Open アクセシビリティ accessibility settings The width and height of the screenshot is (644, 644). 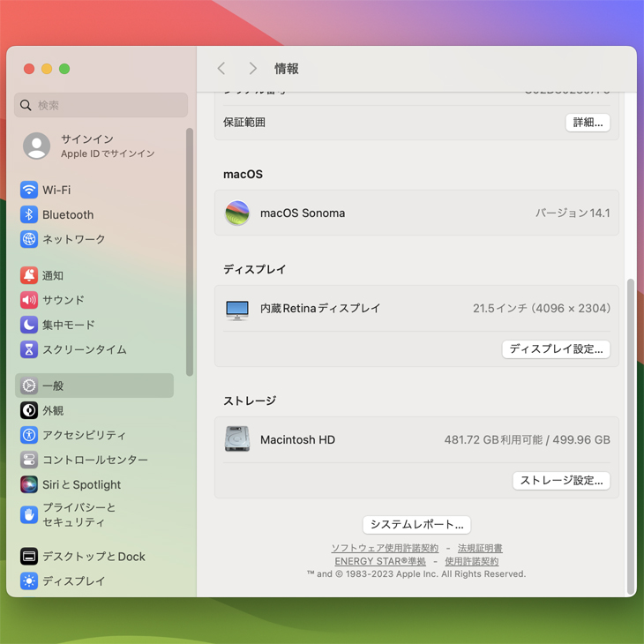tap(84, 435)
